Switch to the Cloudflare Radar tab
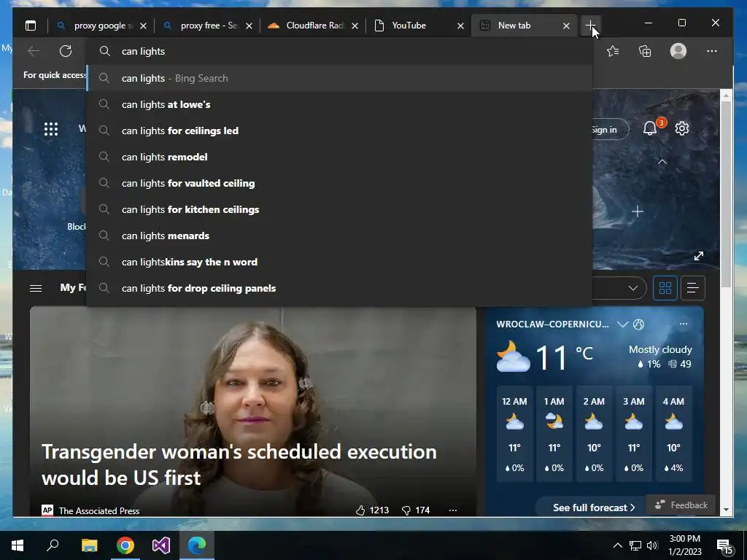This screenshot has height=560, width=747. pos(313,26)
